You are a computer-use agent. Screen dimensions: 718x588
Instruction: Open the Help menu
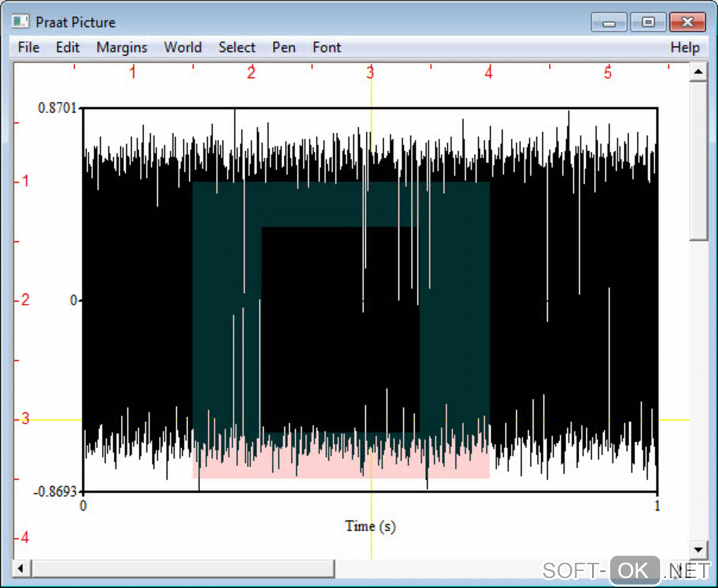tap(684, 48)
